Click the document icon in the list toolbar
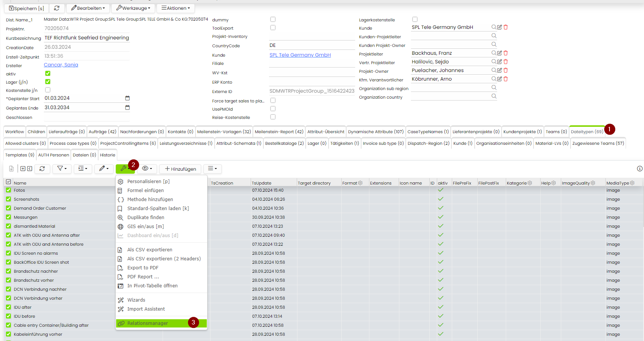Viewport: 644px width, 341px height. [x=11, y=169]
